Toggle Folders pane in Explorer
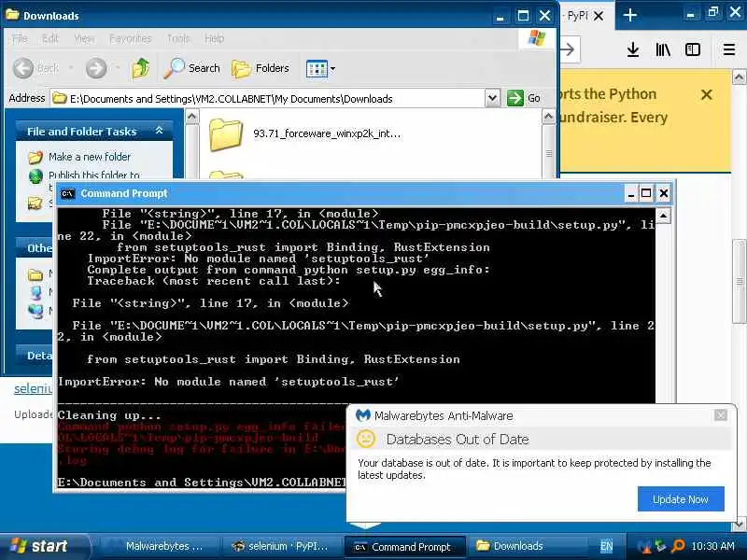The height and width of the screenshot is (560, 747). pyautogui.click(x=261, y=68)
